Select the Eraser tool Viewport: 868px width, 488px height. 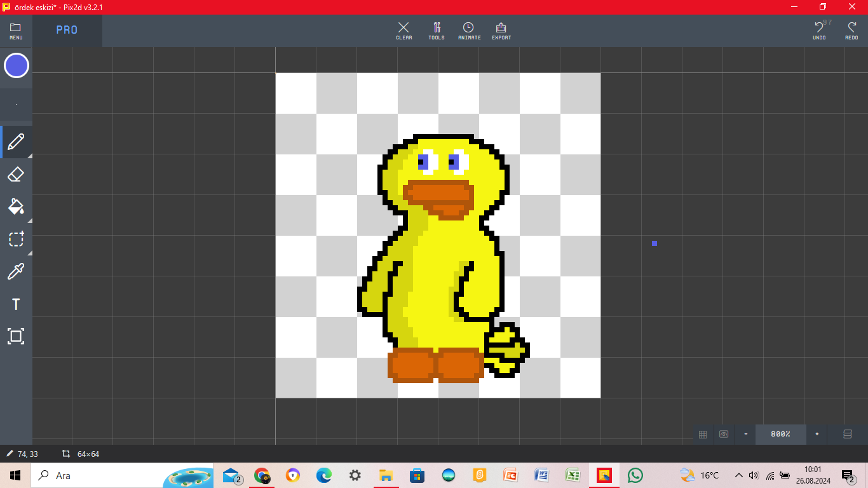point(16,174)
